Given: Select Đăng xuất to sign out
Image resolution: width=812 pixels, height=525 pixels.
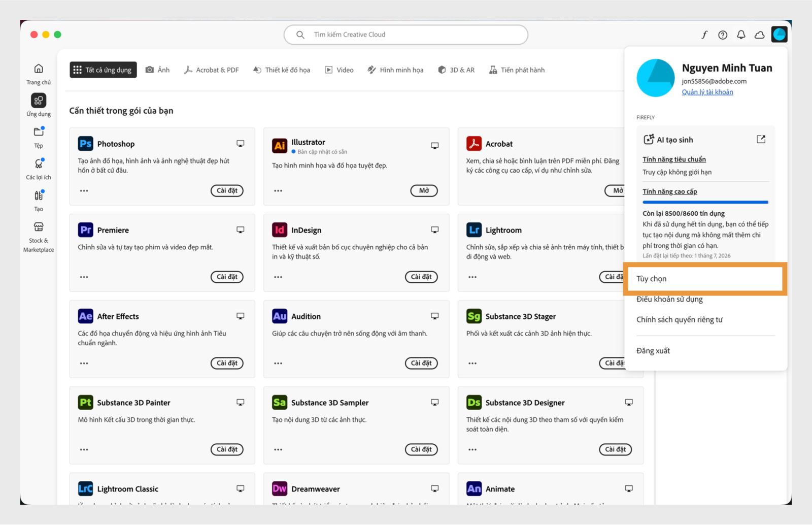Looking at the screenshot, I should (x=653, y=351).
